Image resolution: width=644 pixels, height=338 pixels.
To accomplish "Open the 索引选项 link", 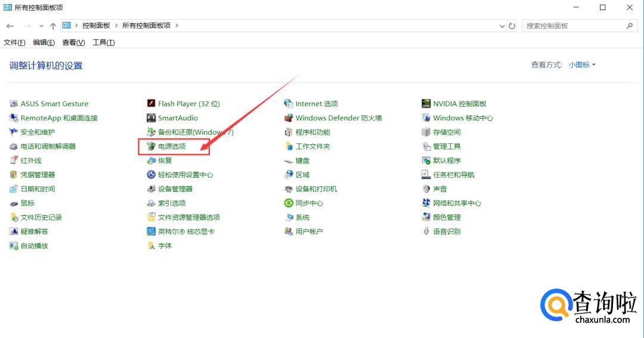I will pyautogui.click(x=172, y=203).
